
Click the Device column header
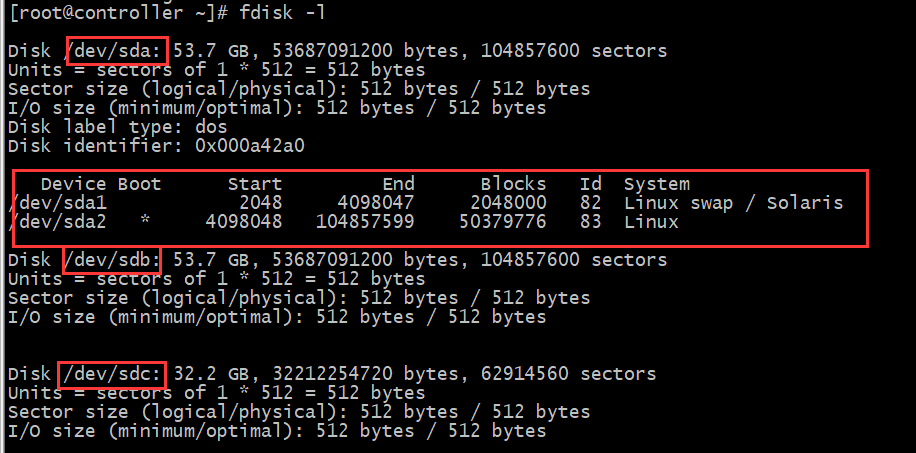click(73, 184)
